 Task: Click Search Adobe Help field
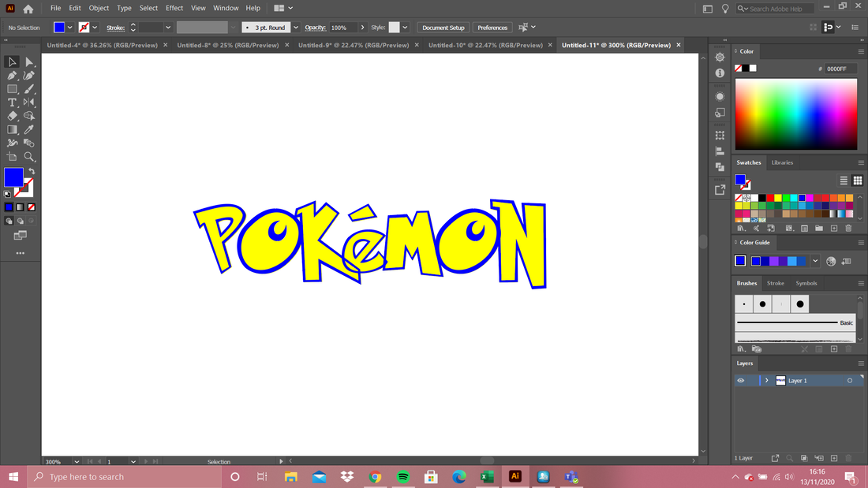click(x=776, y=9)
